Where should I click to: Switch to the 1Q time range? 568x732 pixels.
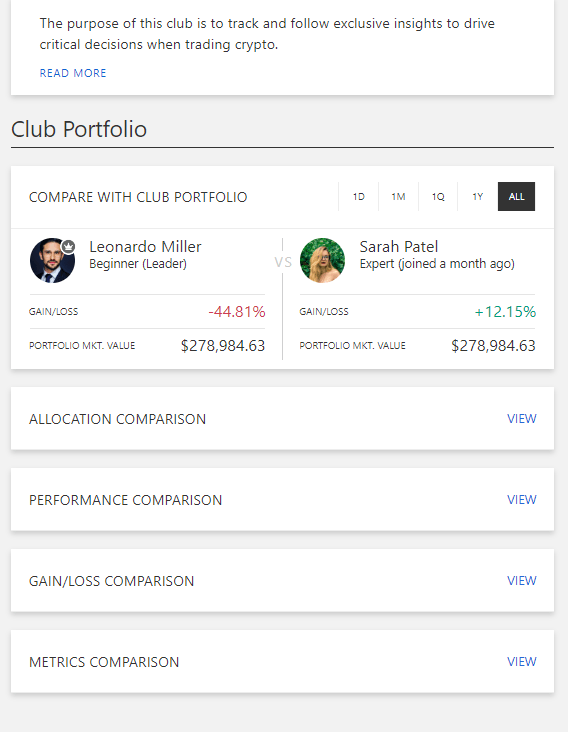[438, 197]
